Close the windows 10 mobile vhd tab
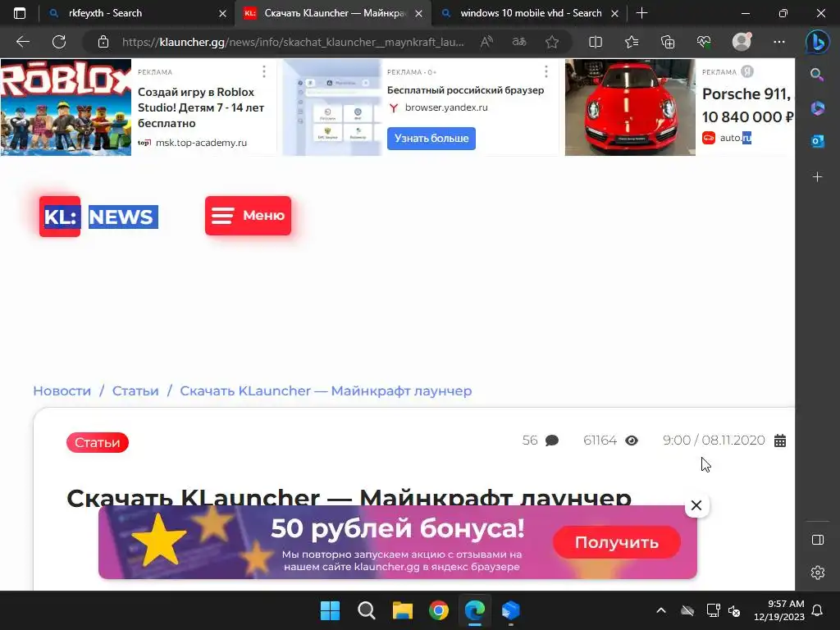 [615, 13]
